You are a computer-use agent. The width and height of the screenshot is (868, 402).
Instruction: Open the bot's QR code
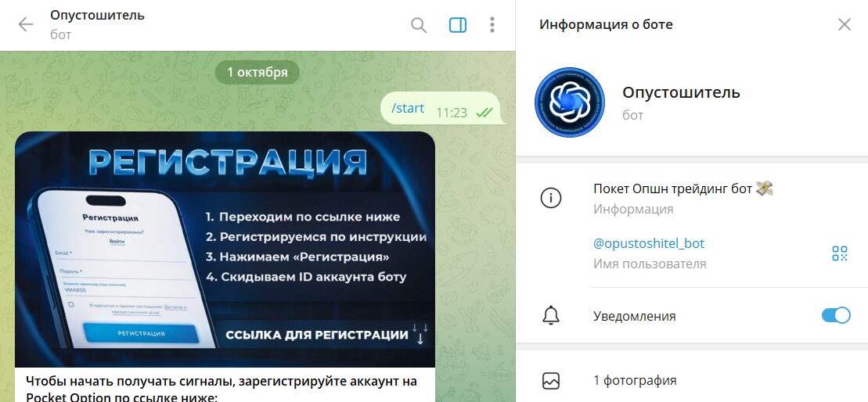click(x=840, y=253)
